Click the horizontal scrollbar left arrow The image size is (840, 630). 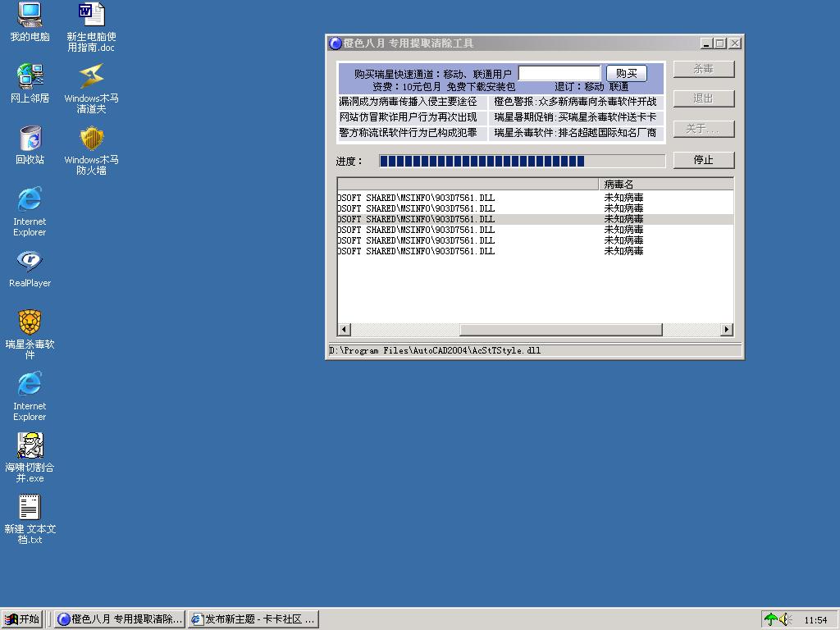tap(345, 330)
